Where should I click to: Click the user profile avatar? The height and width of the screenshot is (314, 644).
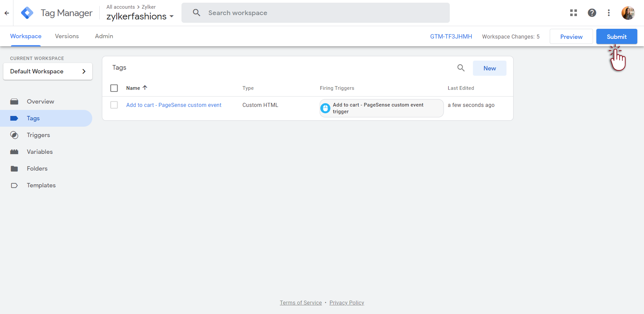(628, 13)
